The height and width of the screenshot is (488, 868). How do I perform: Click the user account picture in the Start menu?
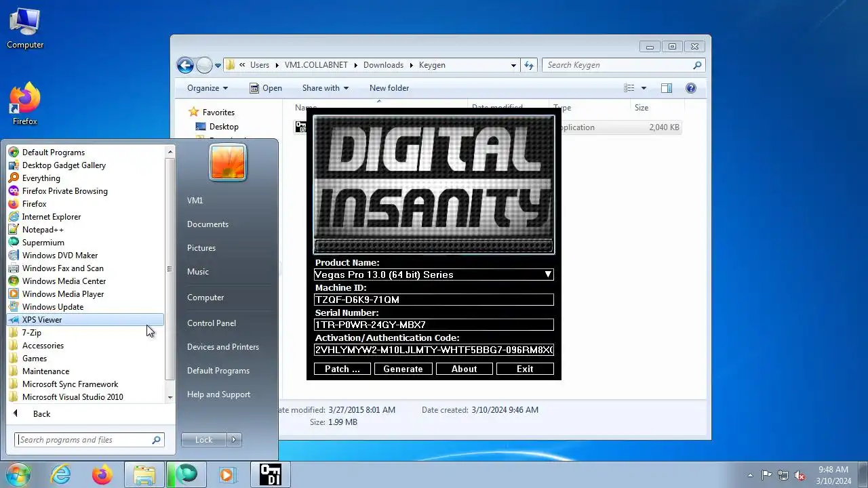pyautogui.click(x=228, y=163)
